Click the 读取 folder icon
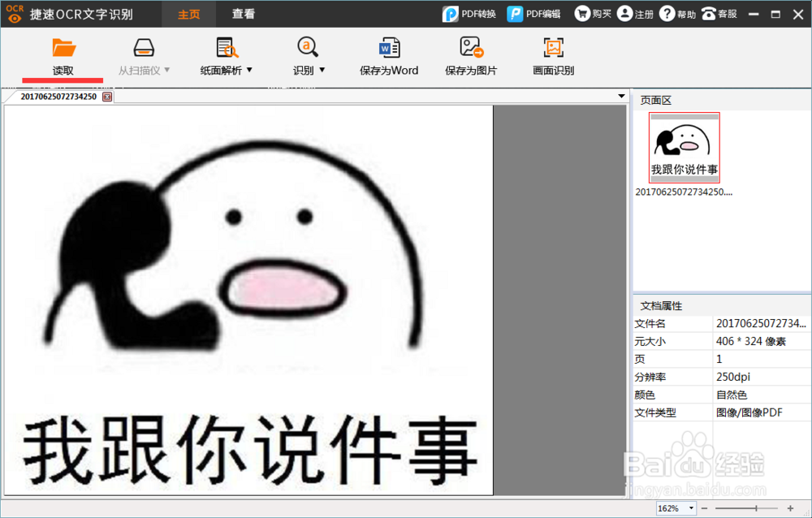812x518 pixels. pos(63,48)
